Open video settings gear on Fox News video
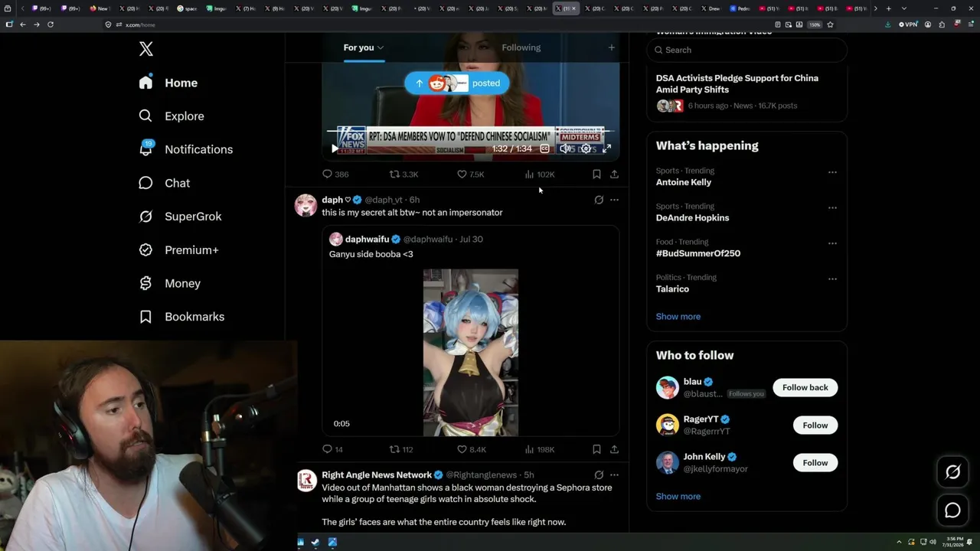The width and height of the screenshot is (980, 551). tap(586, 148)
